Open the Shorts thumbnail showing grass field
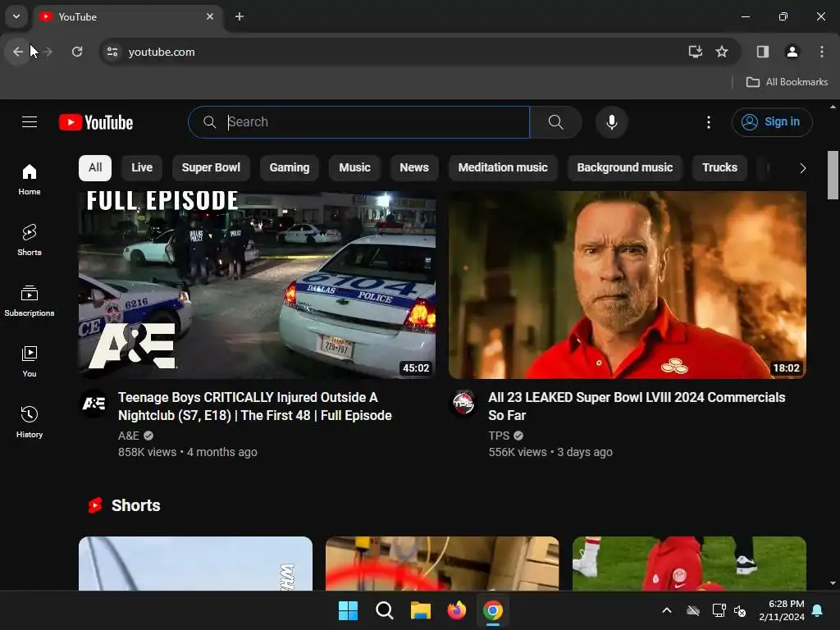The width and height of the screenshot is (840, 630). coord(689,564)
